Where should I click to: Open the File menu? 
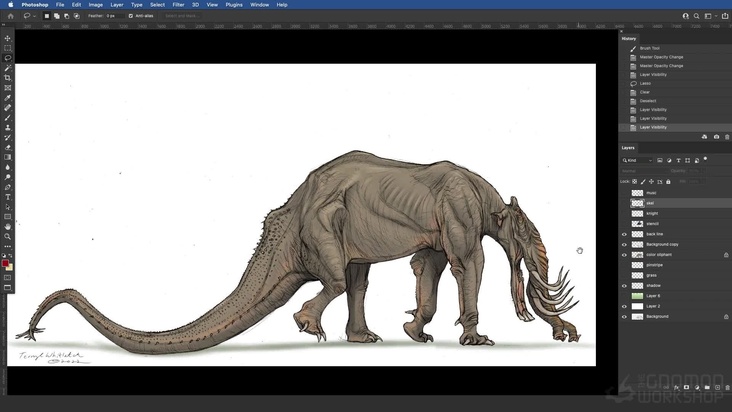click(60, 5)
